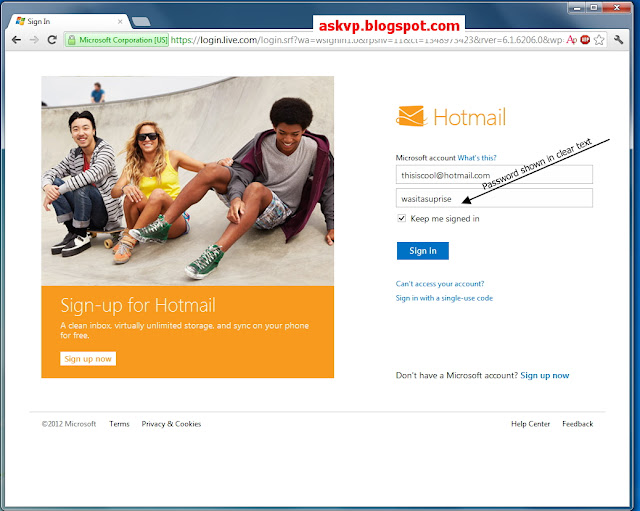The image size is (640, 511).
Task: Open a new tab with the new-tab button
Action: [141, 22]
